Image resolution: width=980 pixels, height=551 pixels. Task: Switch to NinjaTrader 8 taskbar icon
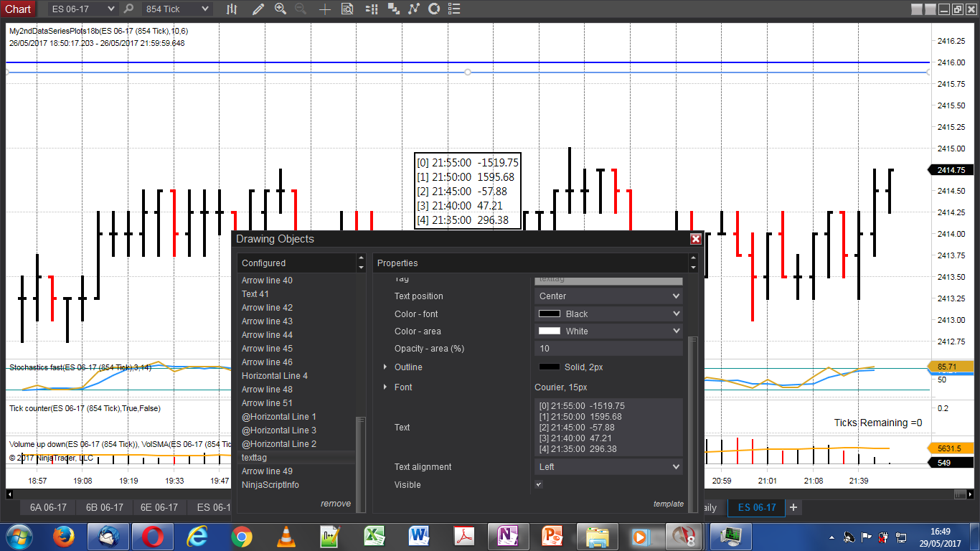(685, 537)
